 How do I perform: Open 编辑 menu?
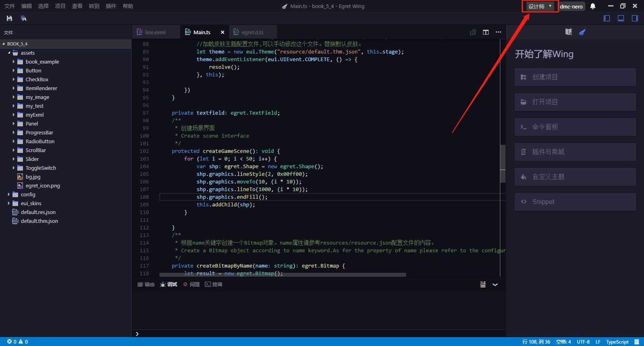(x=27, y=6)
